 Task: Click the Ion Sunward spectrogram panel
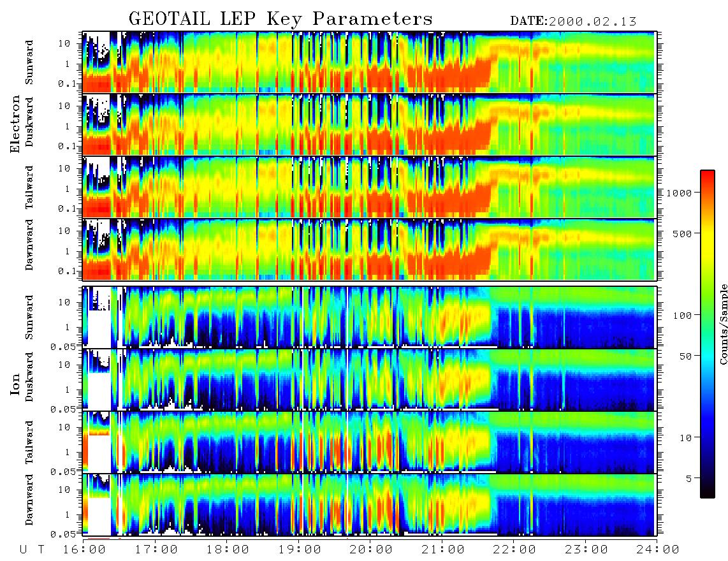coord(368,317)
